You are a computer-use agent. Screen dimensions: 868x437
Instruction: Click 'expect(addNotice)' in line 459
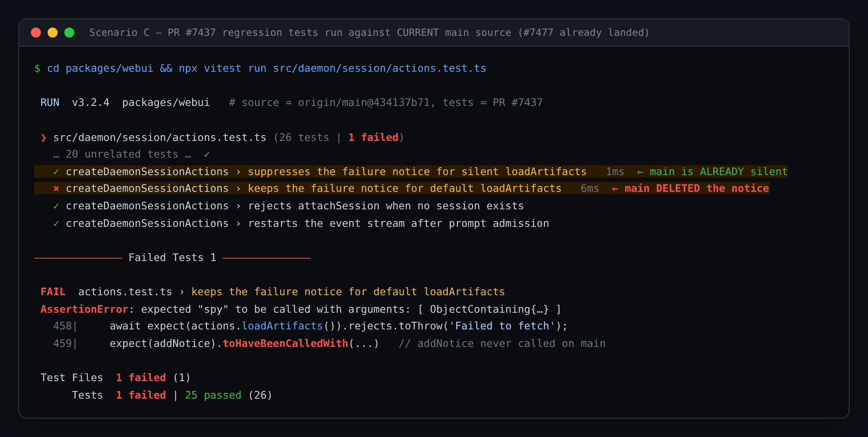pos(163,344)
